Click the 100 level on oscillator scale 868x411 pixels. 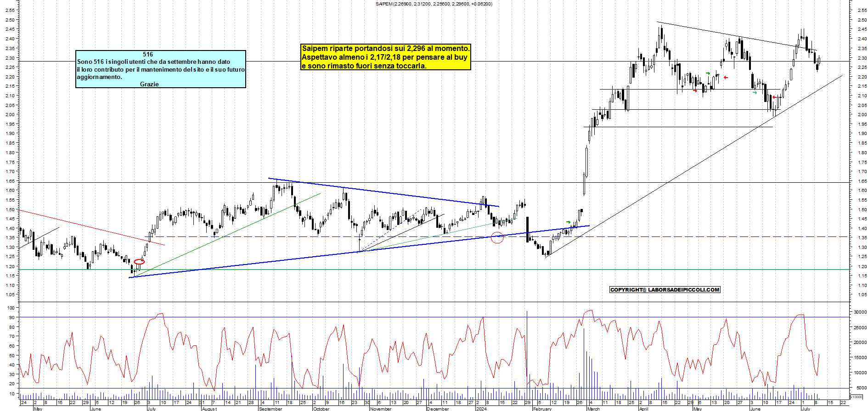[11, 308]
